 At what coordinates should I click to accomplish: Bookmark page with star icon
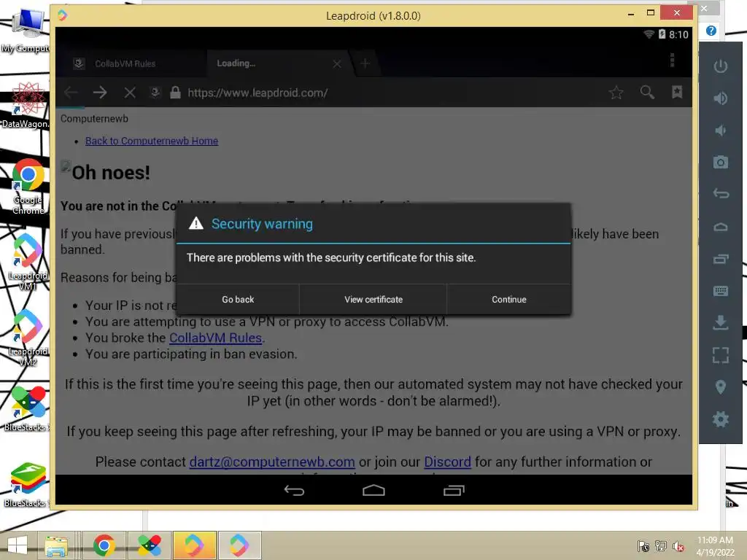(x=616, y=93)
